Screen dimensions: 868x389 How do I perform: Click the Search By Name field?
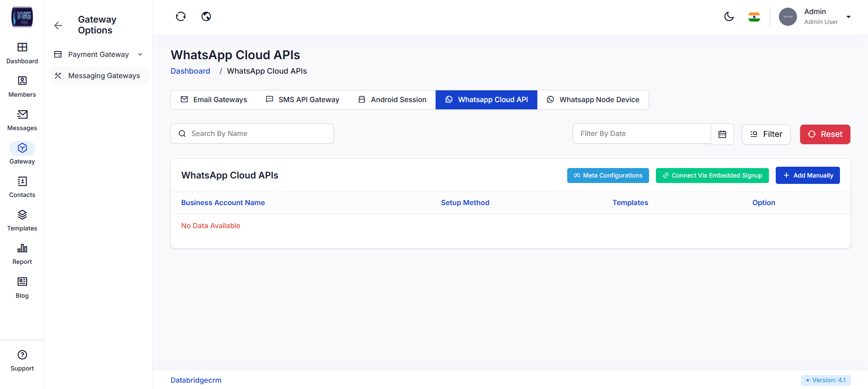click(252, 134)
